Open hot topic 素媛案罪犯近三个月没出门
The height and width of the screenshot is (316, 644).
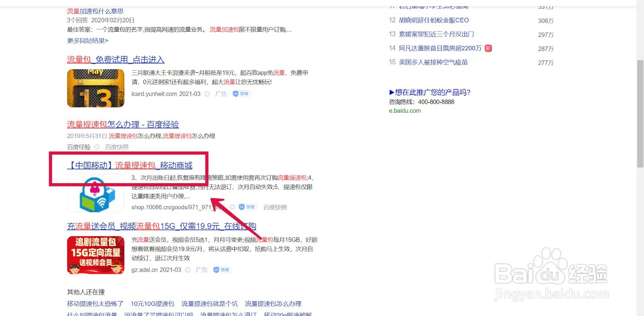coord(436,34)
